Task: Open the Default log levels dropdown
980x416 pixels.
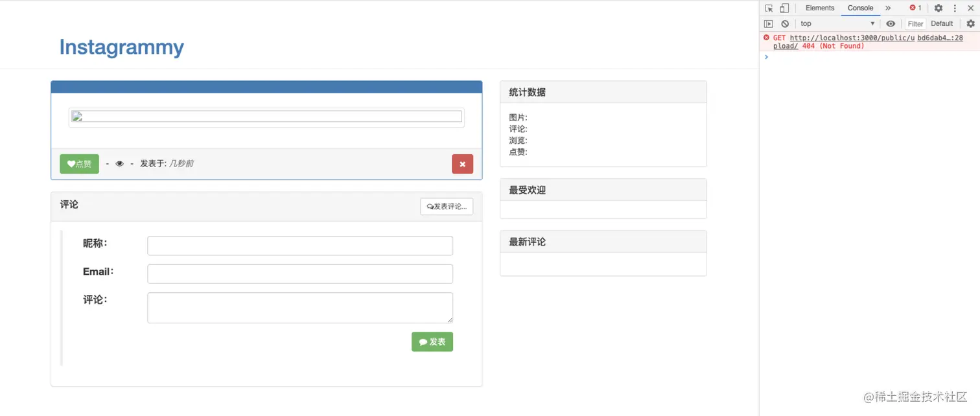Action: tap(942, 23)
